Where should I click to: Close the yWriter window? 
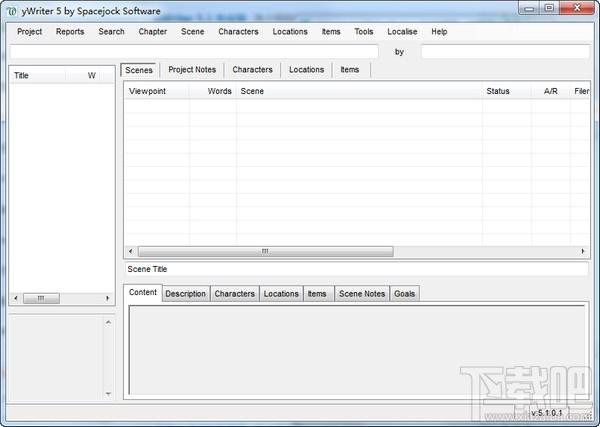(577, 8)
